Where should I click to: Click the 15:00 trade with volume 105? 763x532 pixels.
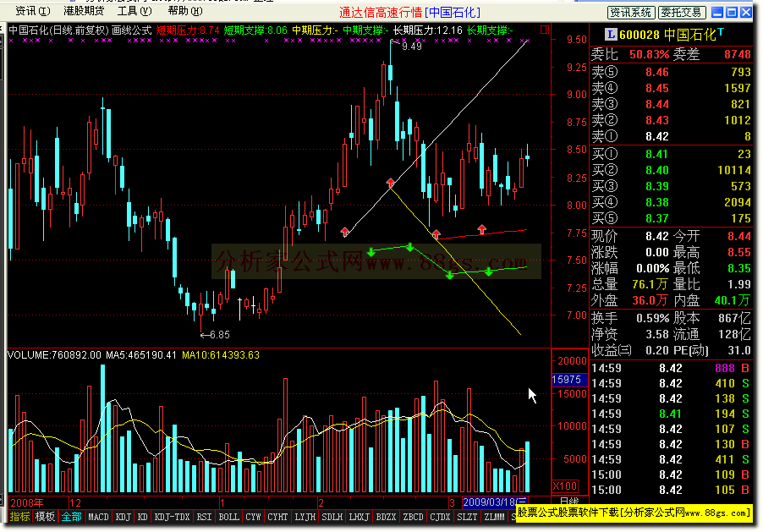coord(671,491)
